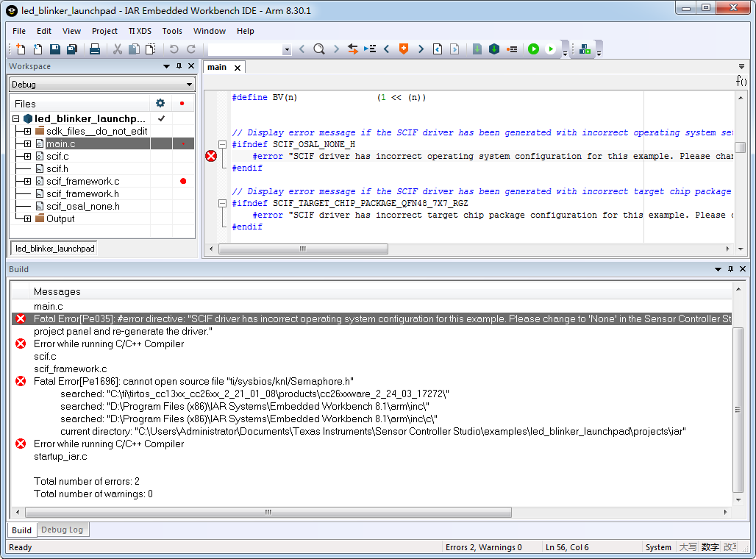Screen dimensions: 756x559
Task: Expand the sdk_files__do_not_edit folder
Action: click(x=27, y=131)
